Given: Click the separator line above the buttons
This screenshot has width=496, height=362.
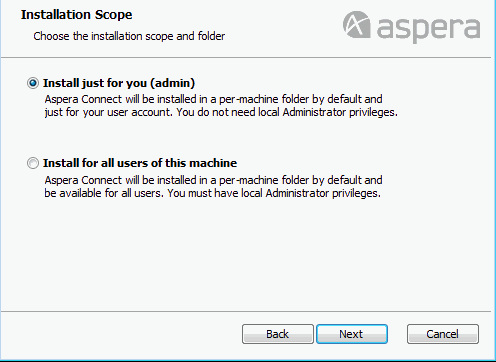Looking at the screenshot, I should click(x=246, y=312).
